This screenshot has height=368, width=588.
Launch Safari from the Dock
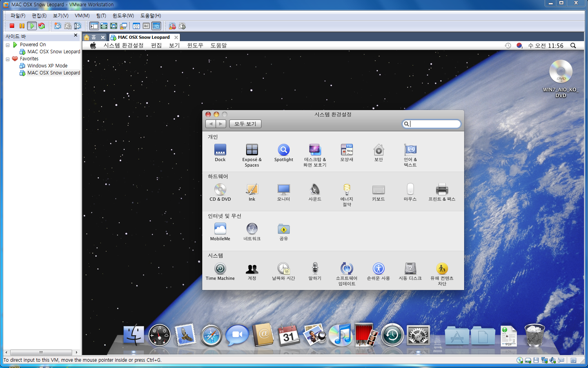[x=211, y=335]
